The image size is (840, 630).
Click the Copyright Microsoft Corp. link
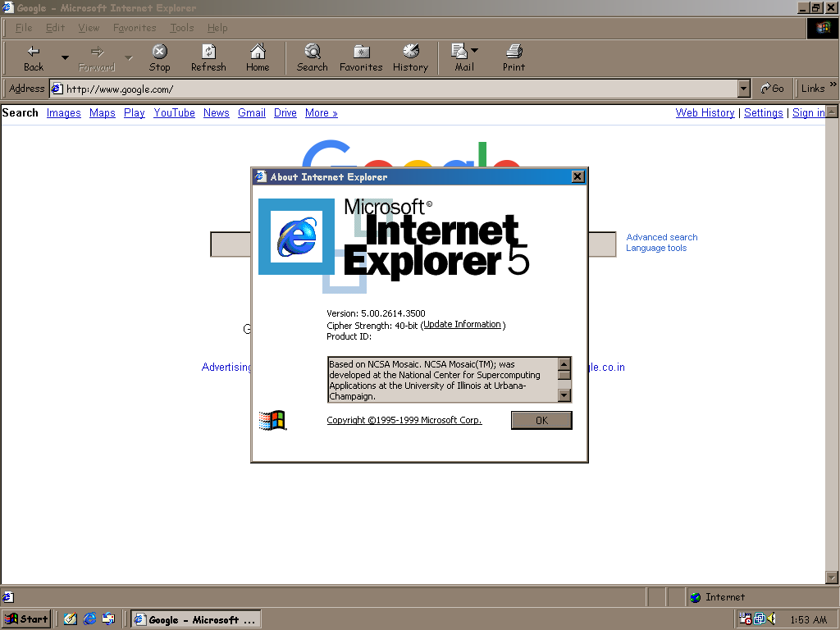[404, 421]
